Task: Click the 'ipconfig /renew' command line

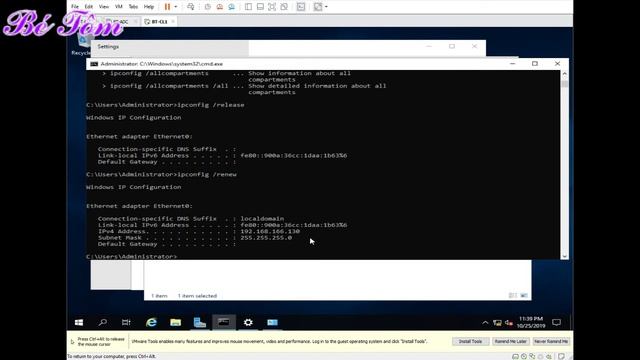Action: point(162,174)
